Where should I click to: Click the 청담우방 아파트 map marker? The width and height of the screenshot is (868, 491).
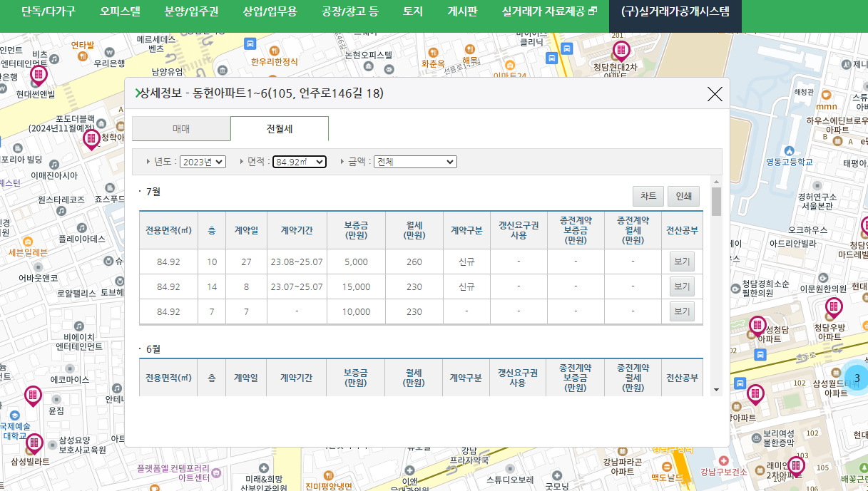(x=832, y=309)
